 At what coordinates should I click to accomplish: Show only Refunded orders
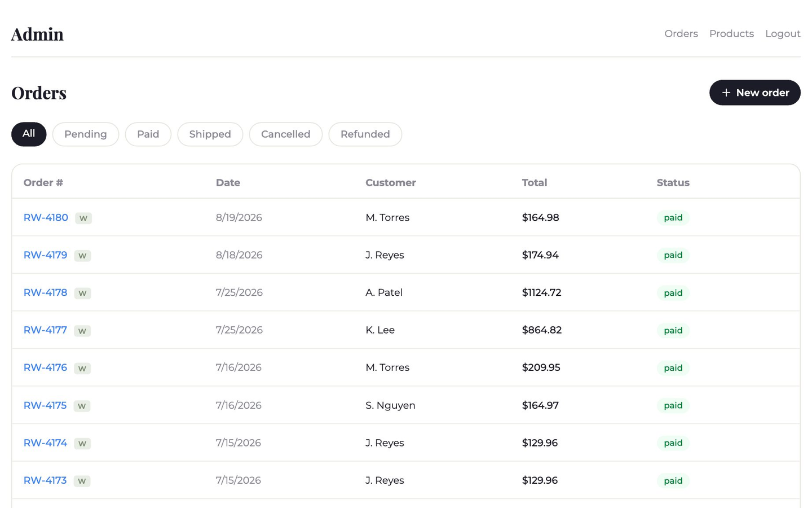pyautogui.click(x=365, y=134)
